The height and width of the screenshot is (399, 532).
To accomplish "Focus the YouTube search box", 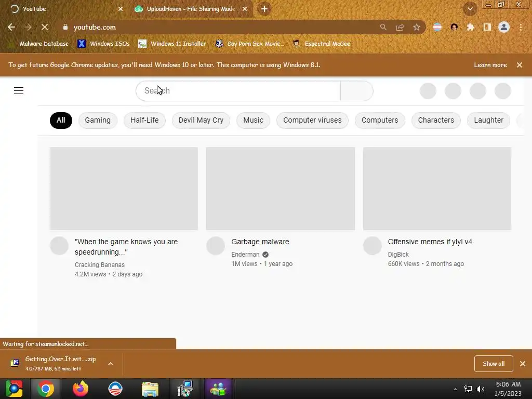I will click(238, 91).
